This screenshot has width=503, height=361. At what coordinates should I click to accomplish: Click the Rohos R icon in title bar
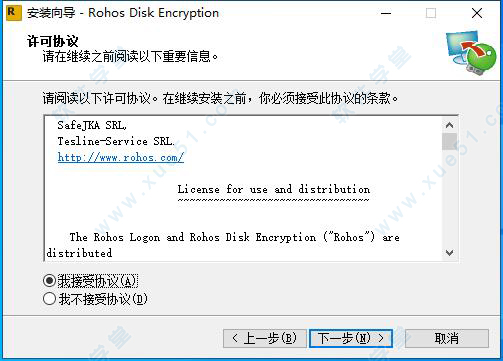click(x=14, y=13)
